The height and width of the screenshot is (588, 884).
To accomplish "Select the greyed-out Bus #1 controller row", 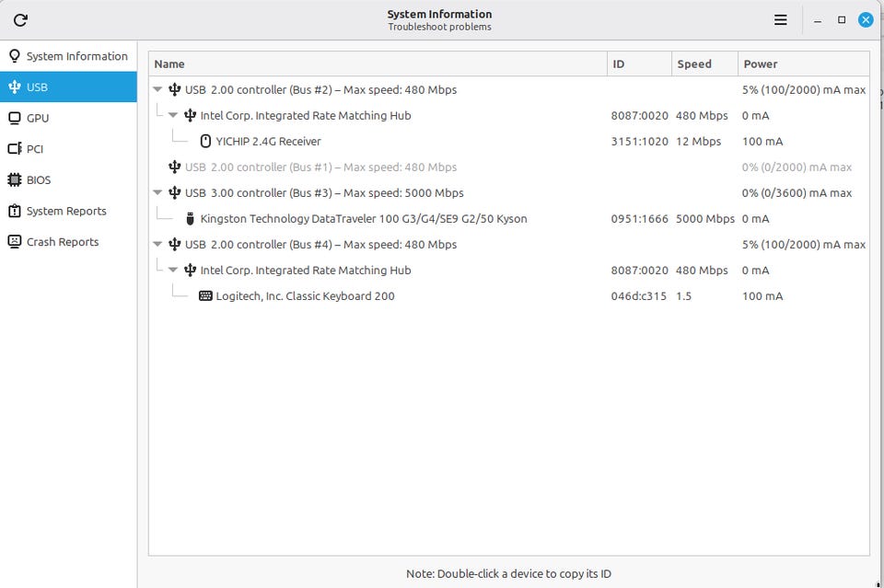I will point(509,167).
